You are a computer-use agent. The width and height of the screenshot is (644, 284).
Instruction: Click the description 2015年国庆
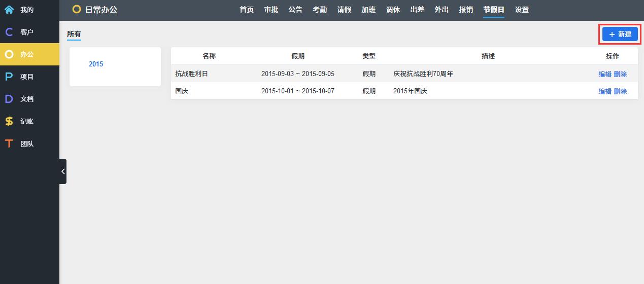click(410, 91)
